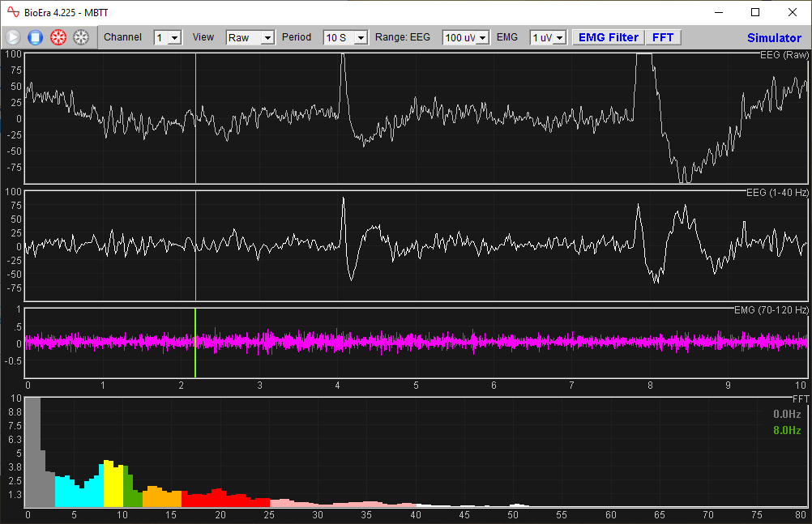Toggle the EMG Filter on
The height and width of the screenshot is (524, 812).
point(607,37)
